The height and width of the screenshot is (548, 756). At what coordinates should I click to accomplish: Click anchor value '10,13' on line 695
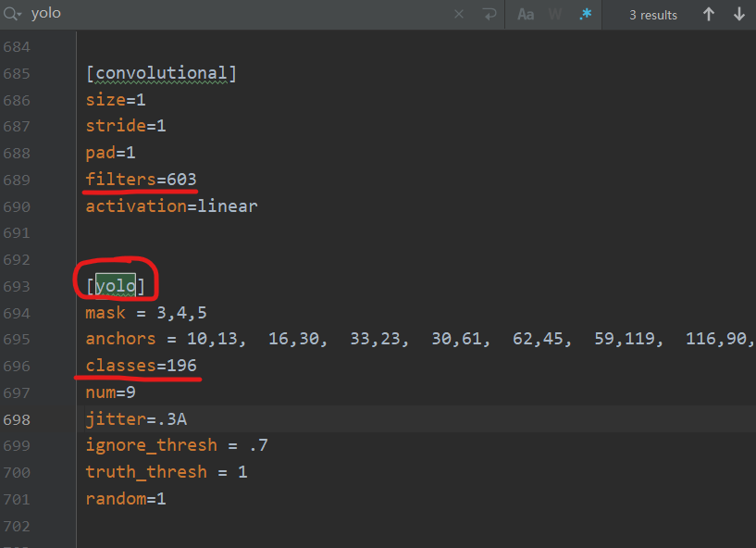(212, 339)
